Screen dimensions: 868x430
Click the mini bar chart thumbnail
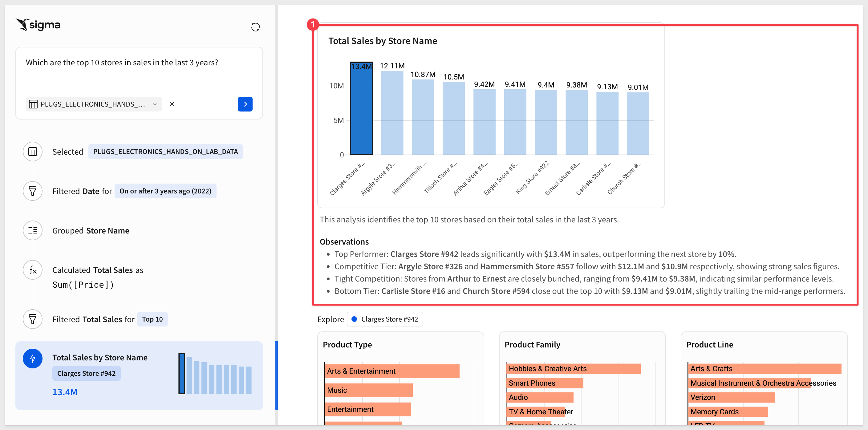215,374
